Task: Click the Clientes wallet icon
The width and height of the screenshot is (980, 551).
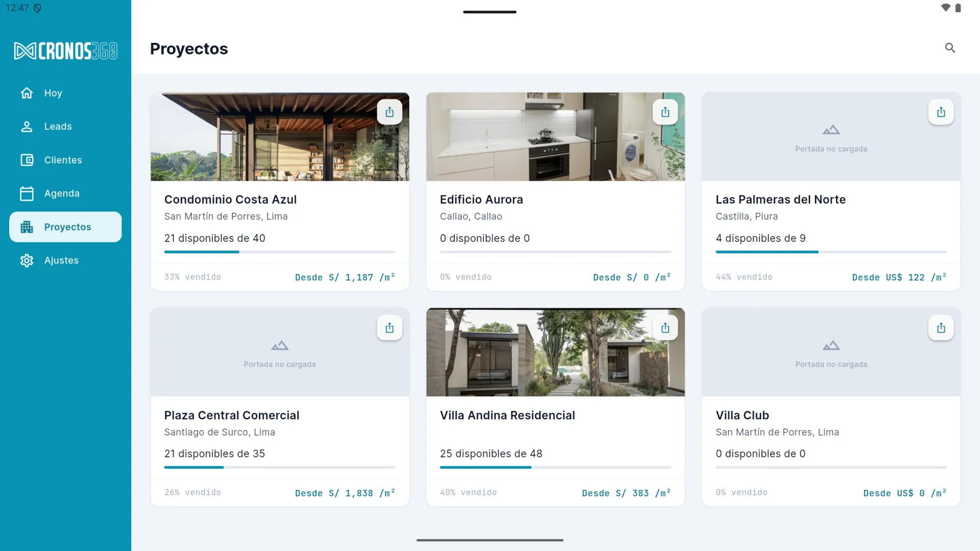Action: click(27, 160)
